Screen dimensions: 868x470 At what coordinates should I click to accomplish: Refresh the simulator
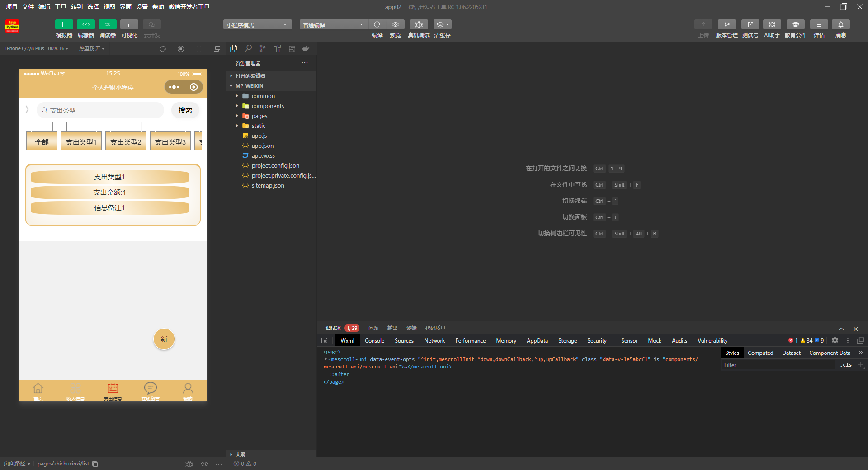(x=163, y=49)
